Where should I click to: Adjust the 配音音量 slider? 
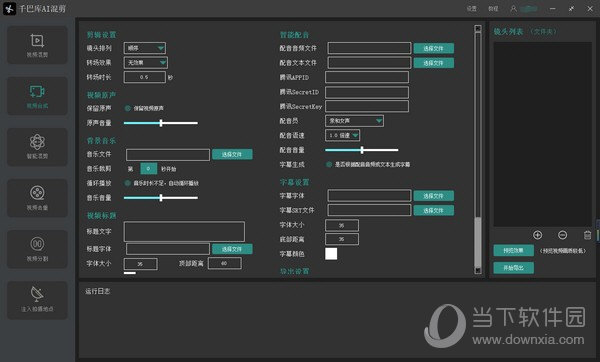[362, 150]
